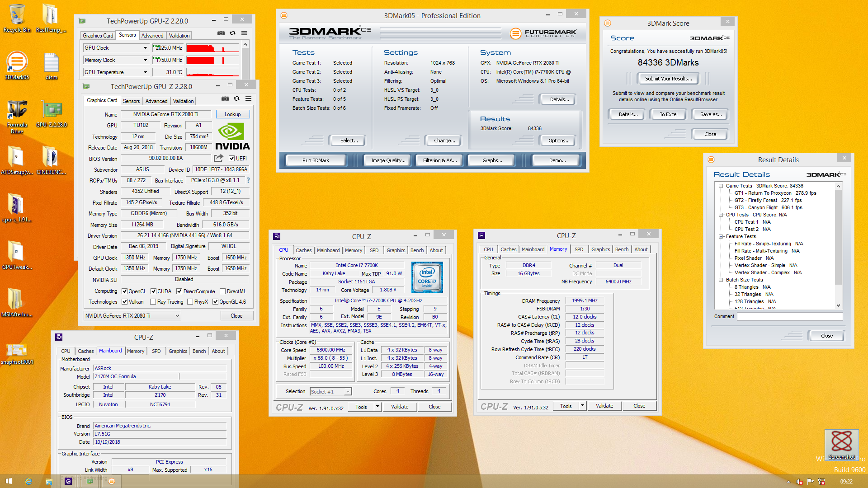Open the cpu-z_1.91 desktop archive icon
Viewport: 868px width, 488px height.
pos(17,208)
